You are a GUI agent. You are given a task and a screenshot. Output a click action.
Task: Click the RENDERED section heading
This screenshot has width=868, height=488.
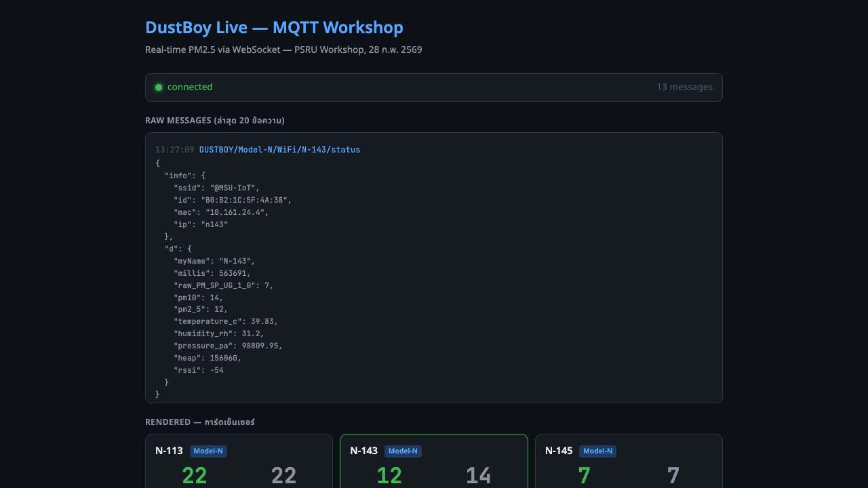click(x=199, y=422)
